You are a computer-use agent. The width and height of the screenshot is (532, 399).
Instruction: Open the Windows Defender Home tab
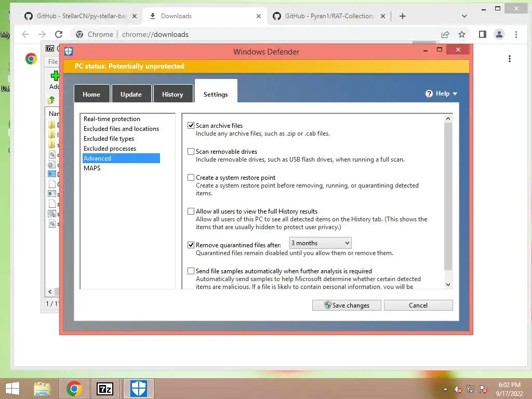pyautogui.click(x=91, y=94)
